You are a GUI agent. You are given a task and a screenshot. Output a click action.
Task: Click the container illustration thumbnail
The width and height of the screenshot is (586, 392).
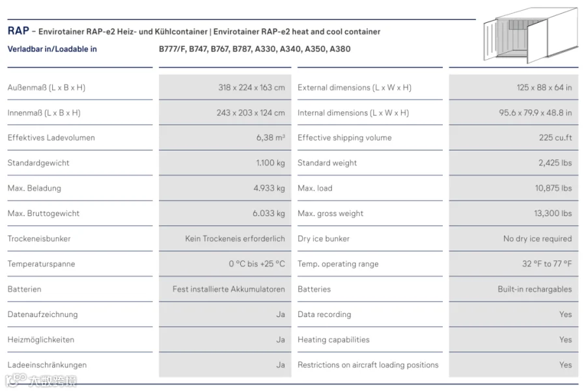pyautogui.click(x=531, y=35)
